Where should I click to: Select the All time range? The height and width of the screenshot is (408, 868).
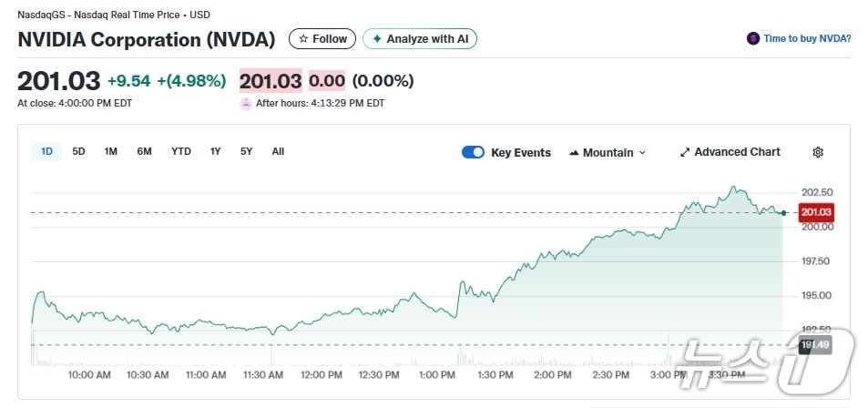pos(278,151)
